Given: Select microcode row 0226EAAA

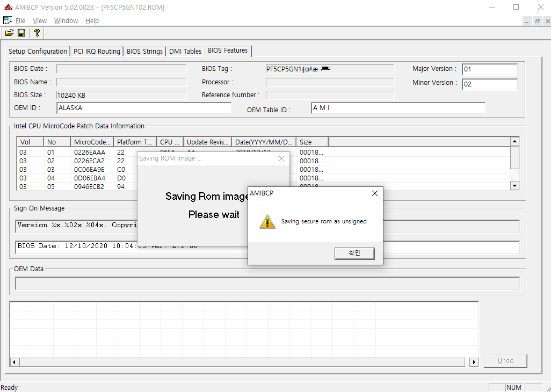Looking at the screenshot, I should (x=89, y=153).
